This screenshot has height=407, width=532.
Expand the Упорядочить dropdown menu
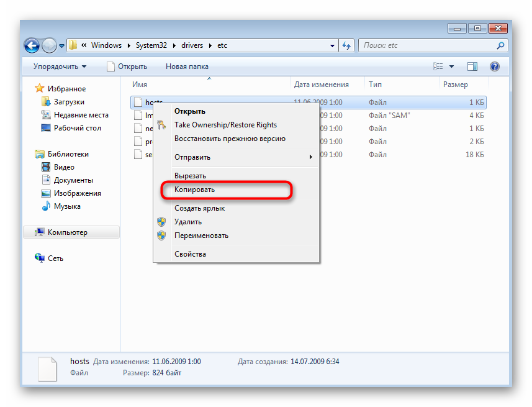(60, 66)
